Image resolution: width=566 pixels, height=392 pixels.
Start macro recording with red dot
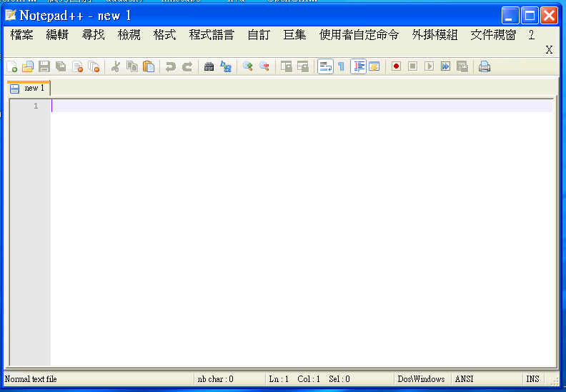click(x=396, y=66)
